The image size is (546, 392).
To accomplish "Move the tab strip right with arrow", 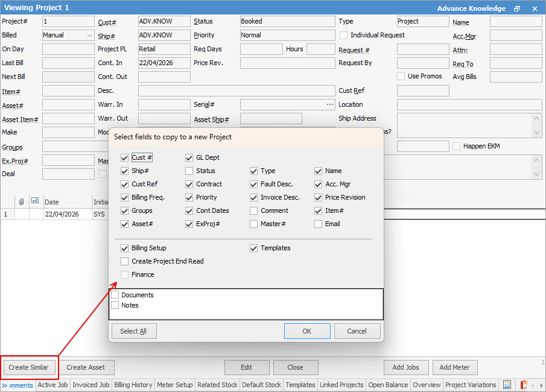I will (x=541, y=385).
